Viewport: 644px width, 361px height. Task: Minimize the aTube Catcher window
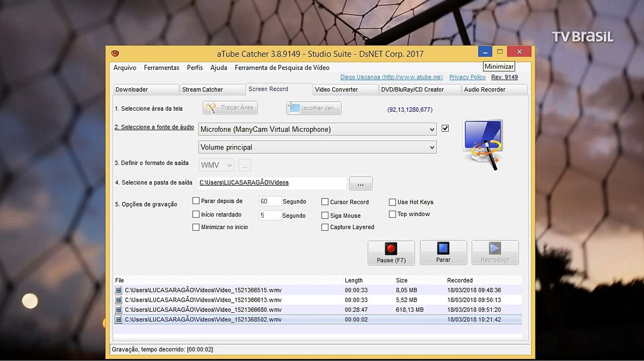(485, 52)
